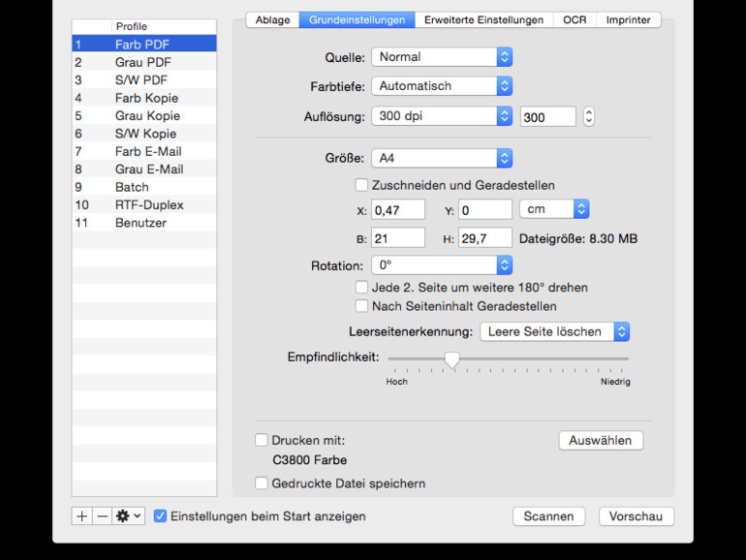
Task: Select the Grundeinstellungen tab
Action: coord(357,20)
